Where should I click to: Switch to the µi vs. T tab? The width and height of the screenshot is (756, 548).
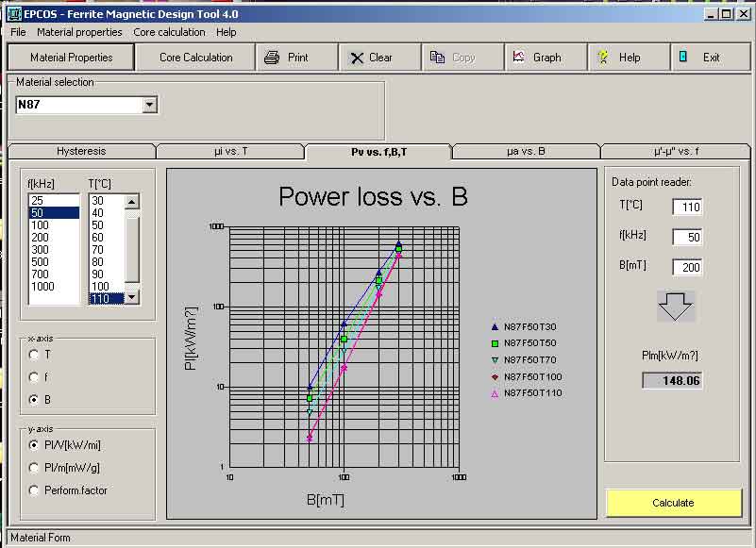(230, 151)
